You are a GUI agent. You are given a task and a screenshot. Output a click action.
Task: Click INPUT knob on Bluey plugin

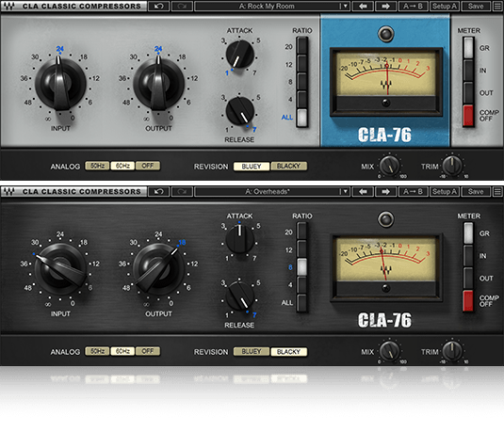pyautogui.click(x=60, y=84)
